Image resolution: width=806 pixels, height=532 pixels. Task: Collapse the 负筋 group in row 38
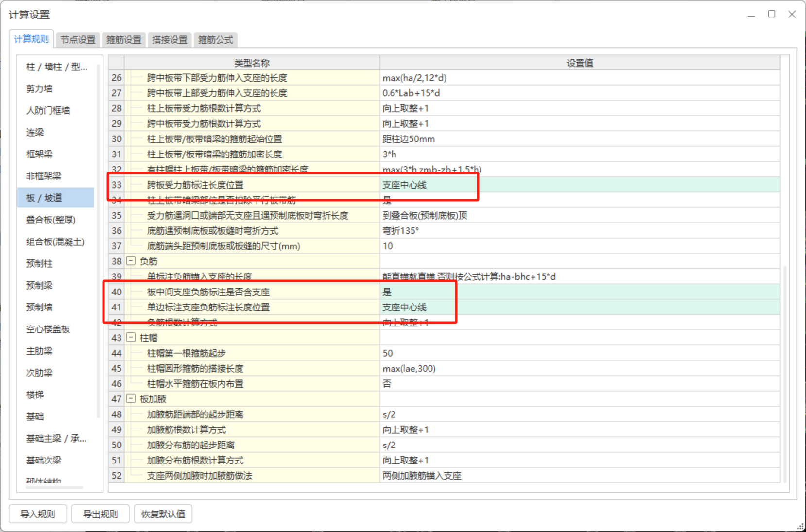click(131, 261)
